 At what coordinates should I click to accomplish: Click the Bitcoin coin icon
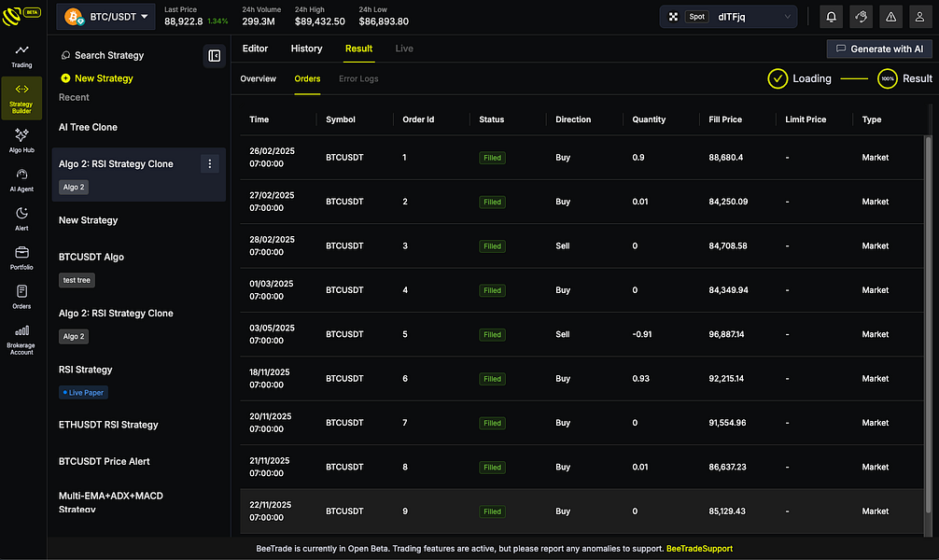click(74, 17)
